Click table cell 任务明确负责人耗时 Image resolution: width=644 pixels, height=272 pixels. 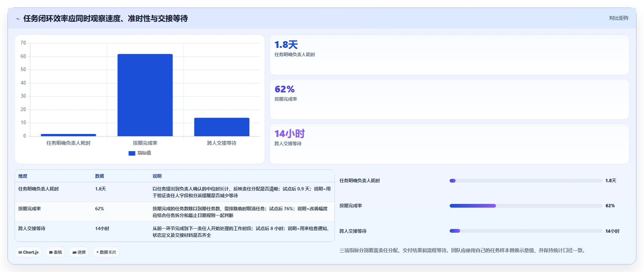point(38,189)
